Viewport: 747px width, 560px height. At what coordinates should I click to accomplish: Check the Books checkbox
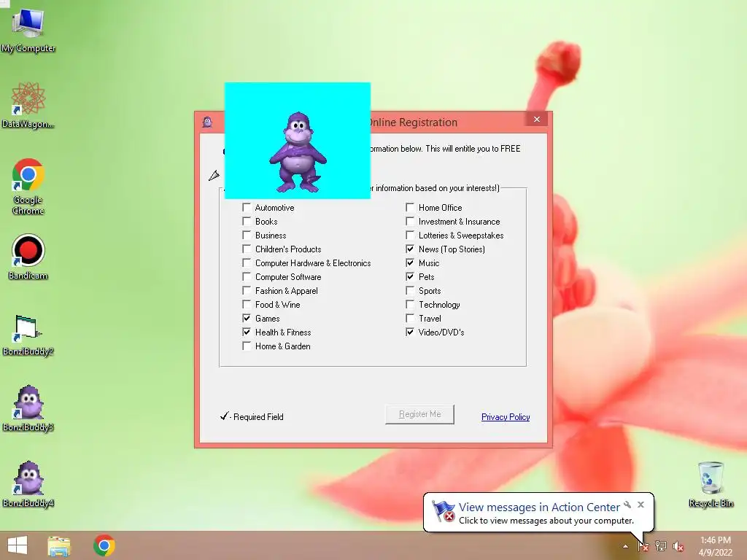[247, 221]
